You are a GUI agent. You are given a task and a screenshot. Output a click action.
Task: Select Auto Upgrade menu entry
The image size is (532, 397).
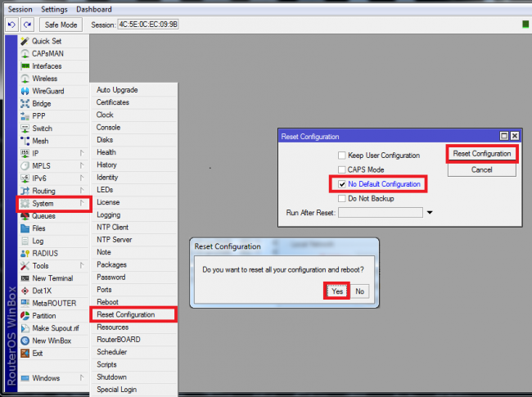133,90
